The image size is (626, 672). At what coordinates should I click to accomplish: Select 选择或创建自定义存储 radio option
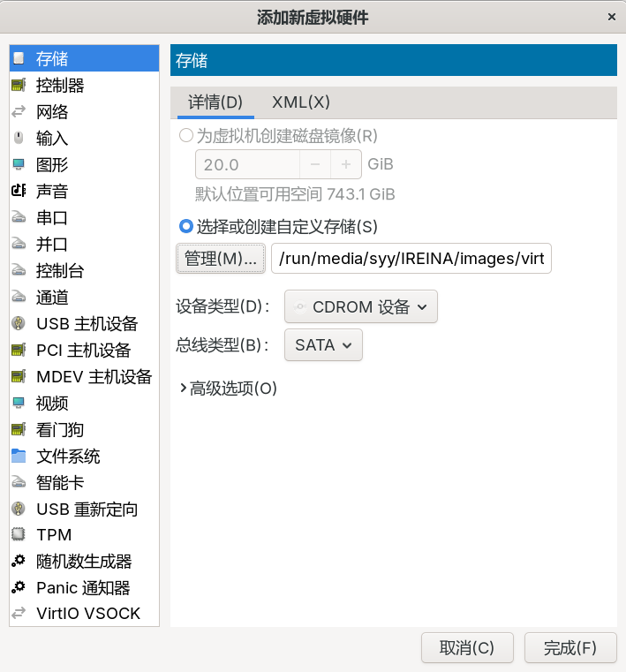coord(186,227)
